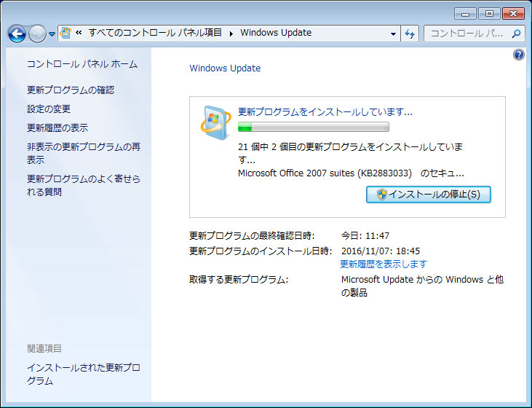Click the 関連項目 section heading

click(x=44, y=348)
